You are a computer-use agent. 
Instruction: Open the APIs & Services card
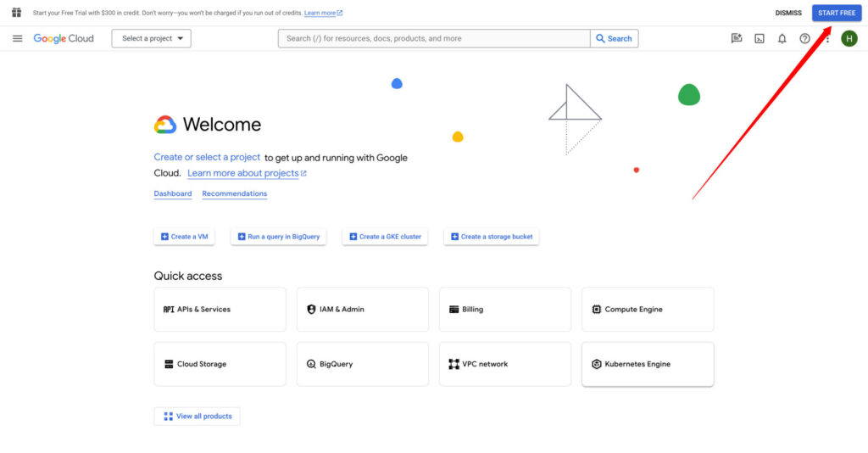(220, 309)
